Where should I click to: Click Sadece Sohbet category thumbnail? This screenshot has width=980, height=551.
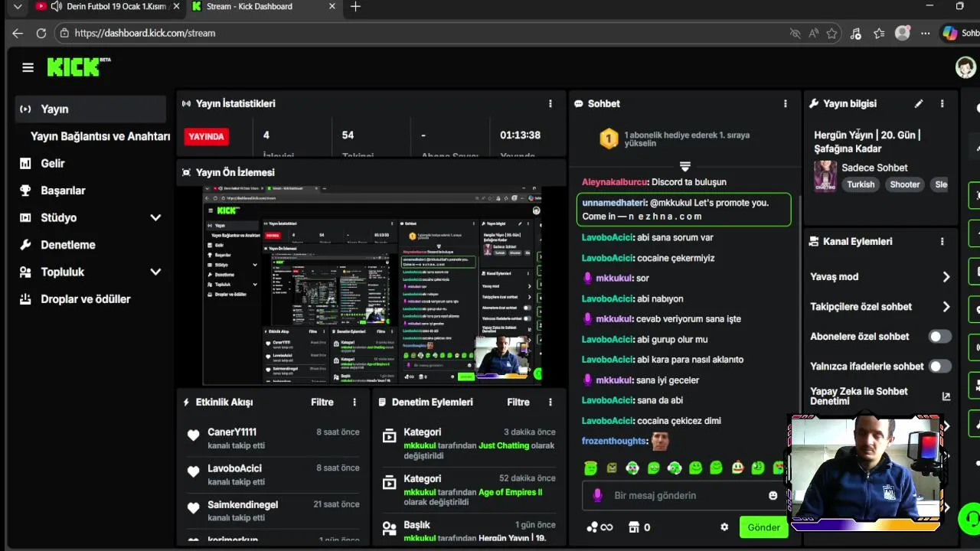tap(825, 176)
